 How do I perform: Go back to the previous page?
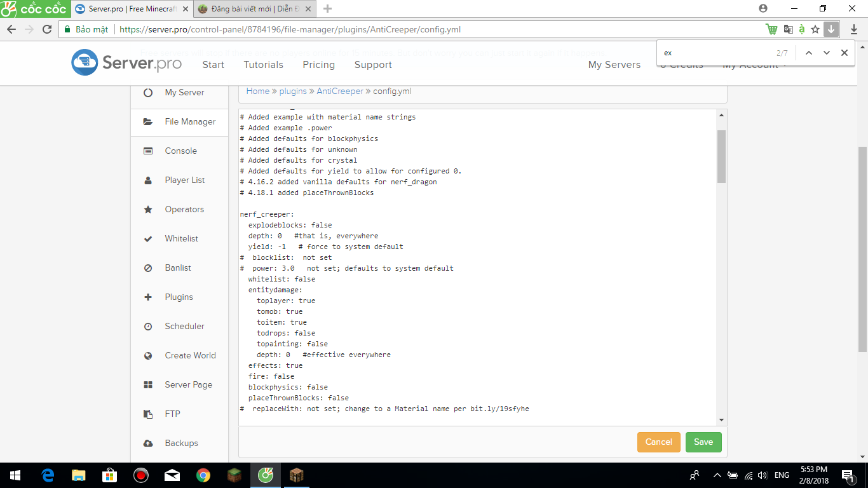(11, 29)
